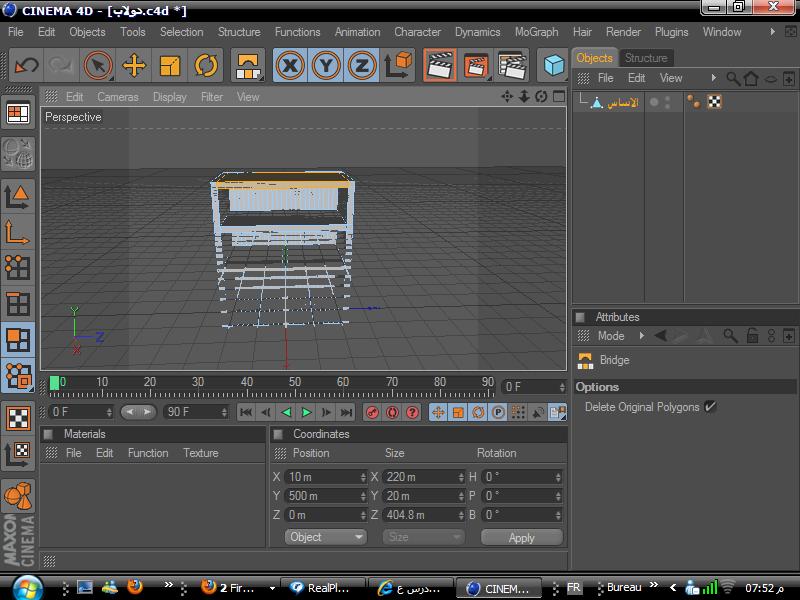Uncheck Delete Original Polygons checkbox

coord(710,407)
